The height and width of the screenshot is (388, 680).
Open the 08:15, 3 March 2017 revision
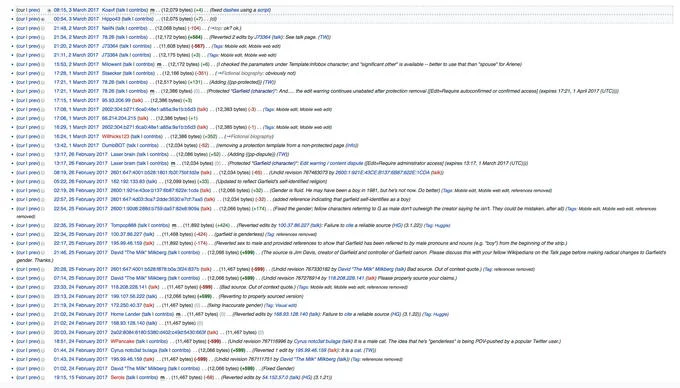(76, 10)
